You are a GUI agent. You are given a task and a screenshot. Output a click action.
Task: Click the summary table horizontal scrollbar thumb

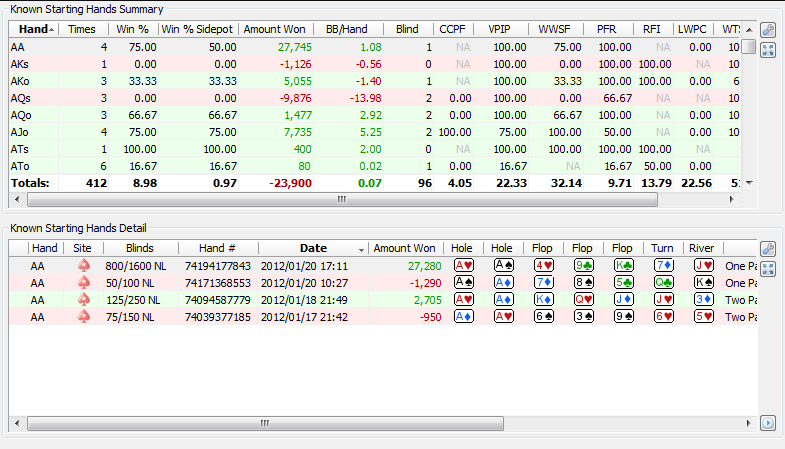tap(340, 199)
